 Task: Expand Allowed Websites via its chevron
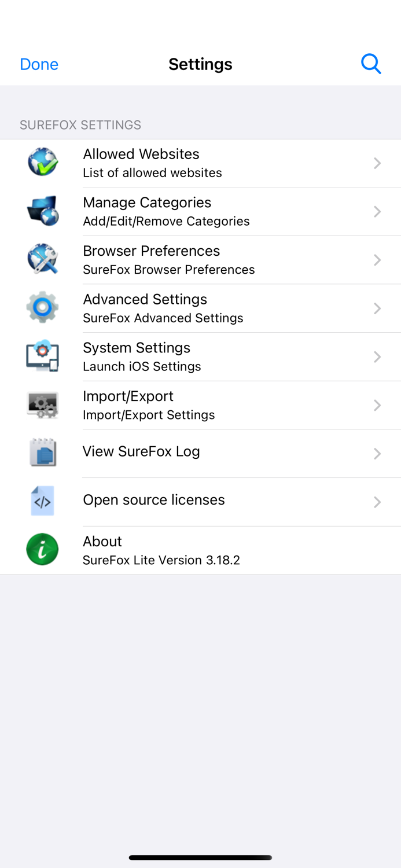(377, 163)
